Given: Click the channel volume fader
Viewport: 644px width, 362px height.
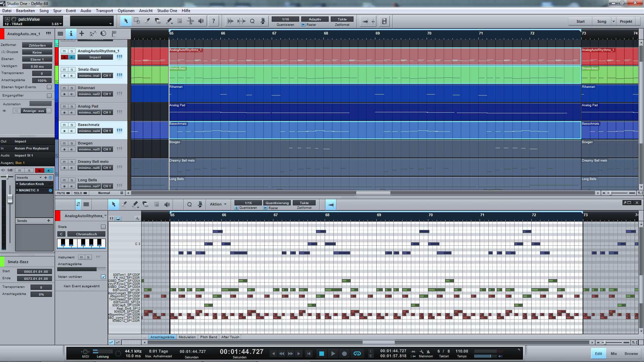Looking at the screenshot, I should tap(10, 199).
